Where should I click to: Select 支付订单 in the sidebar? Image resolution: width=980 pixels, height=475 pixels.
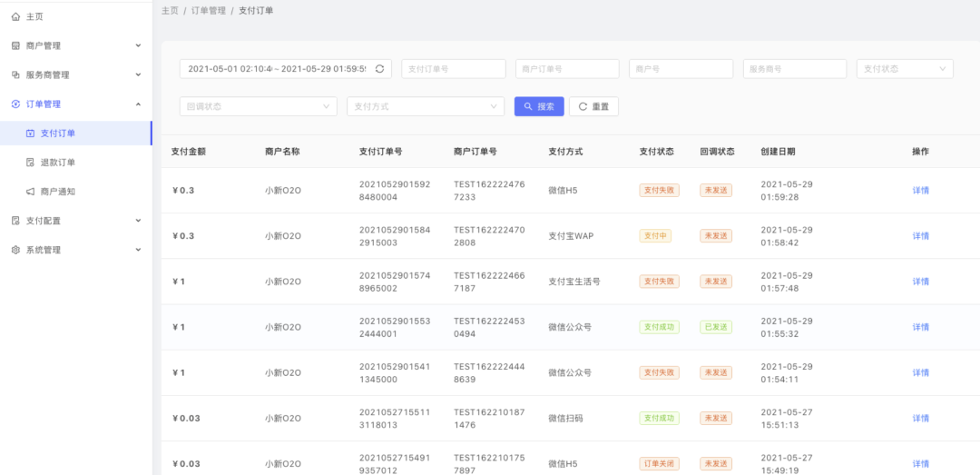[x=58, y=134]
